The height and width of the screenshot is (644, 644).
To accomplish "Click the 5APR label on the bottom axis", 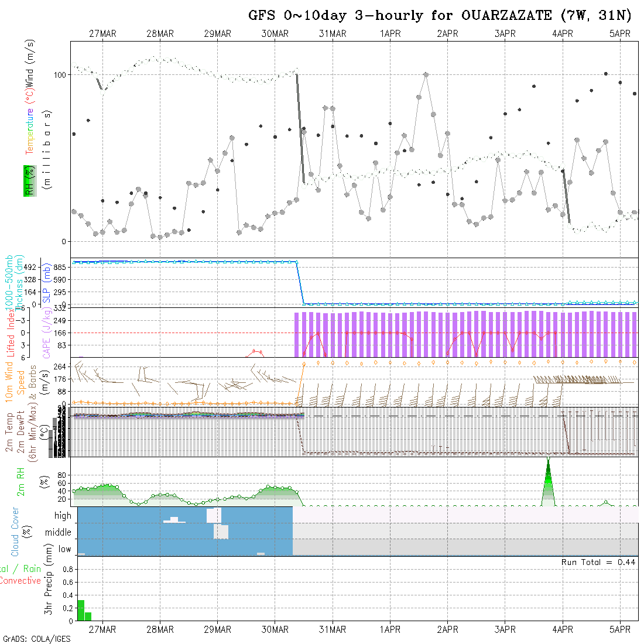I will pyautogui.click(x=620, y=629).
